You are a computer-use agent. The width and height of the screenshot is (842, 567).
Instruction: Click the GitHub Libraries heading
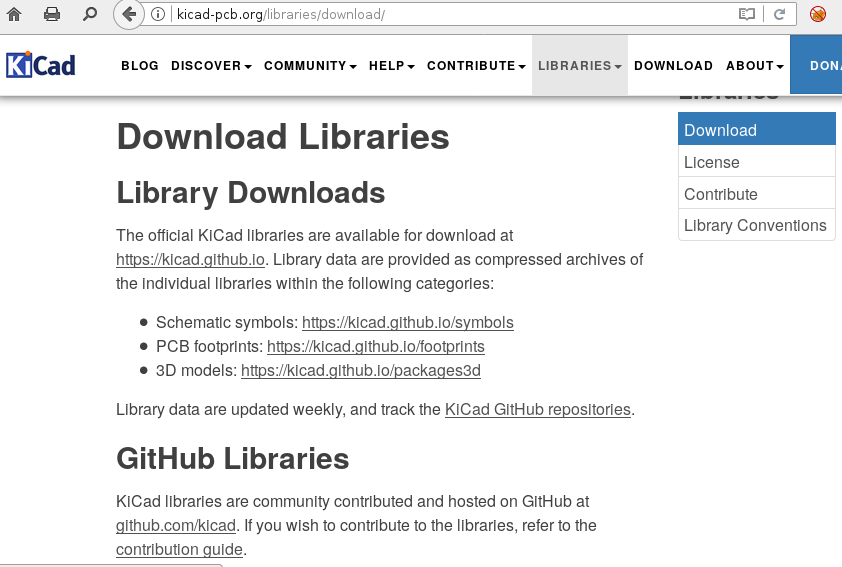(x=233, y=459)
